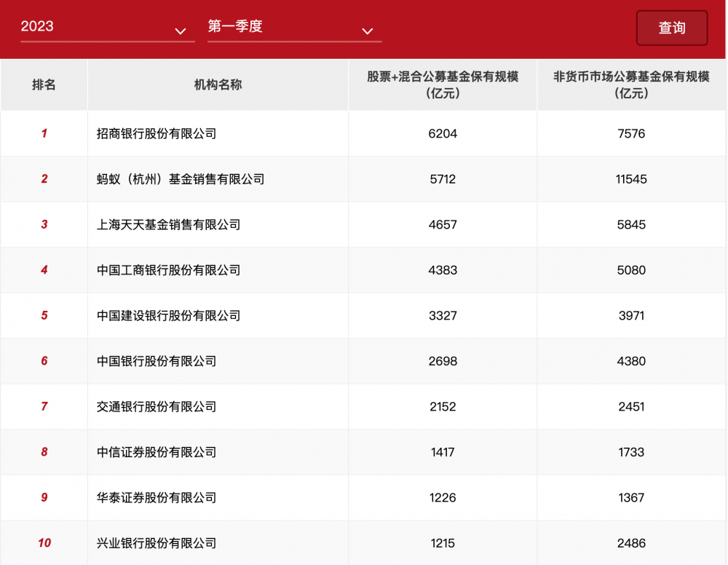This screenshot has height=565, width=728.
Task: Click the 非货币市场公募基金保有规模 header
Action: (632, 84)
